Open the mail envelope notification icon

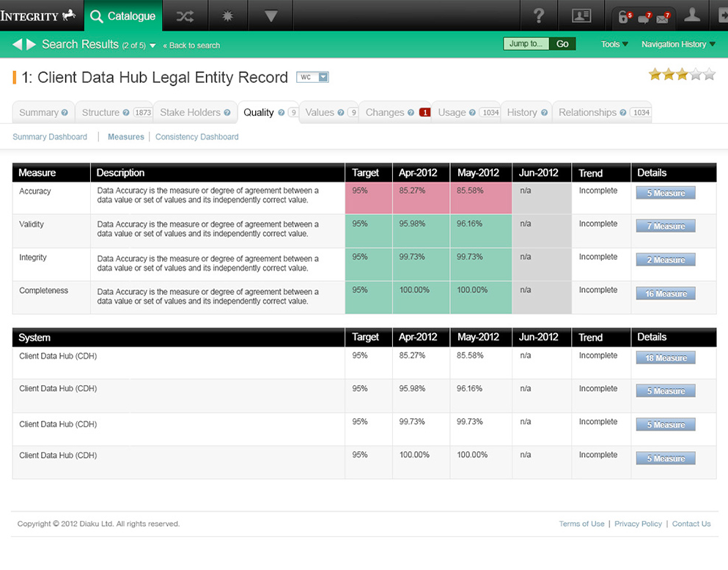pos(663,18)
